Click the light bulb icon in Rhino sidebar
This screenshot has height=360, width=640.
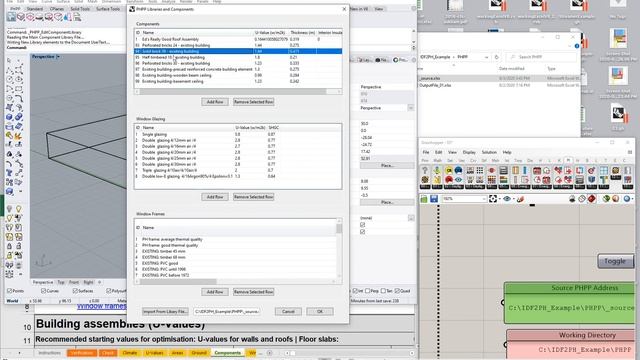(19, 209)
